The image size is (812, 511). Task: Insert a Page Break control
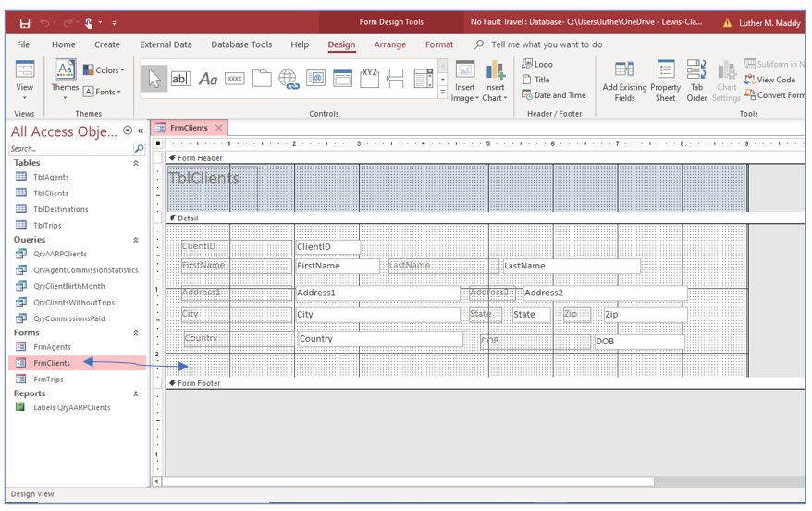coord(396,79)
